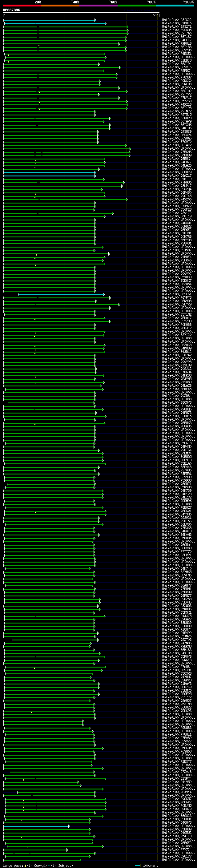Open hit UniRef100_B6T1S7
This screenshot has width=197, height=868.
[177, 37]
